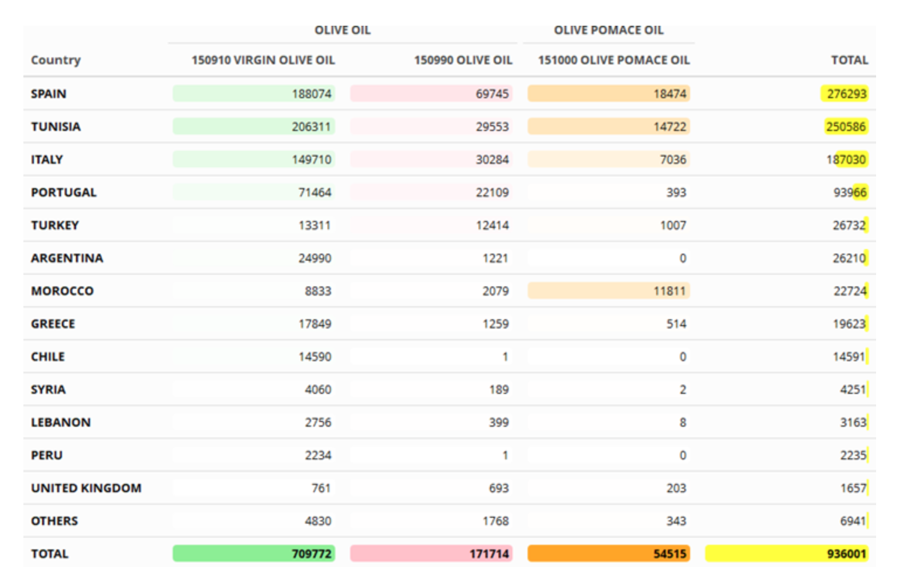Click Morocco's pomace oil value 11811
This screenshot has height=588, width=910.
coord(669,291)
